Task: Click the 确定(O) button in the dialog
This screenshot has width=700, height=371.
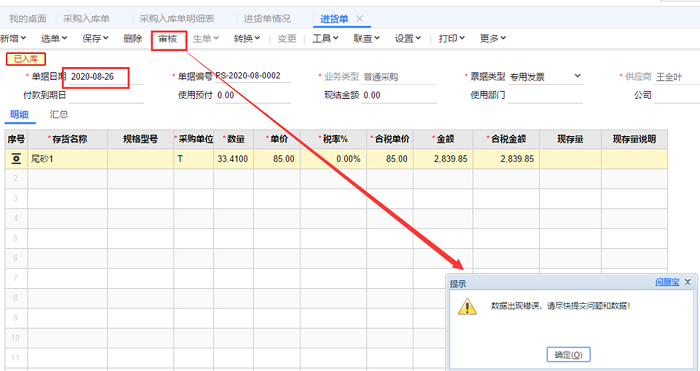Action: (568, 355)
